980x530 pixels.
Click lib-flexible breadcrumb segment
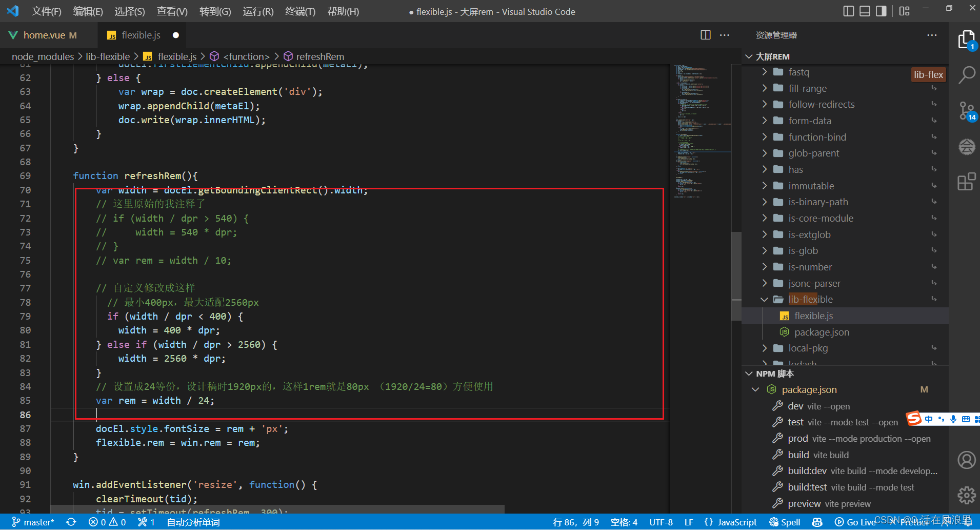click(108, 56)
